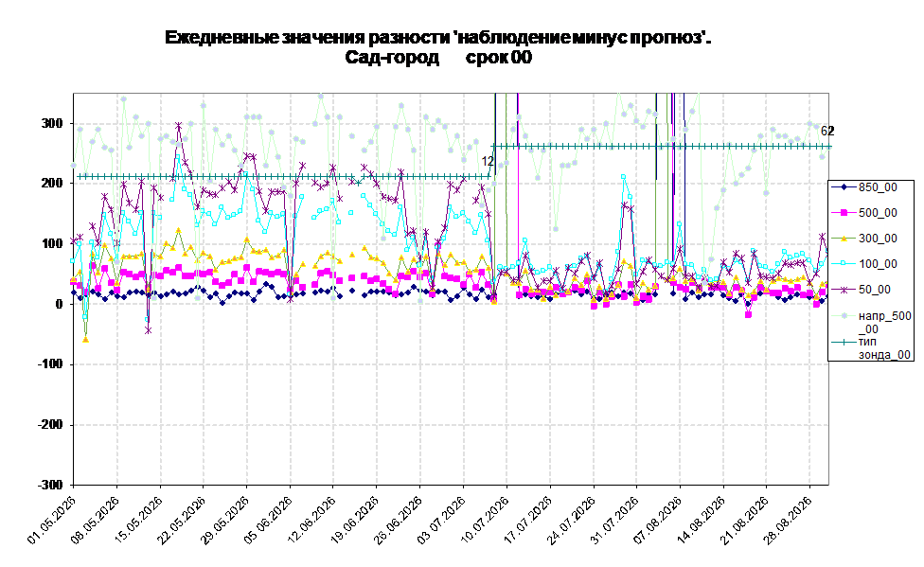Select the 850_00 legend entry
The image size is (924, 567).
pyautogui.click(x=864, y=187)
